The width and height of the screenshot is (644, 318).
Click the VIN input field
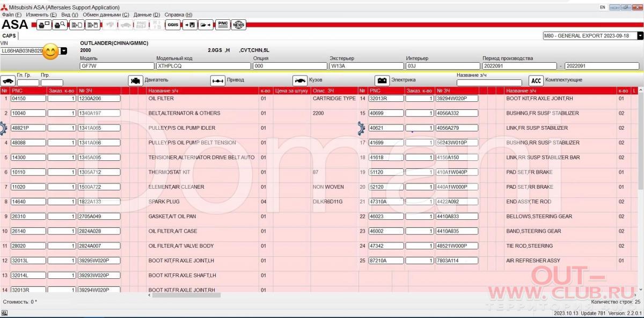[30, 51]
